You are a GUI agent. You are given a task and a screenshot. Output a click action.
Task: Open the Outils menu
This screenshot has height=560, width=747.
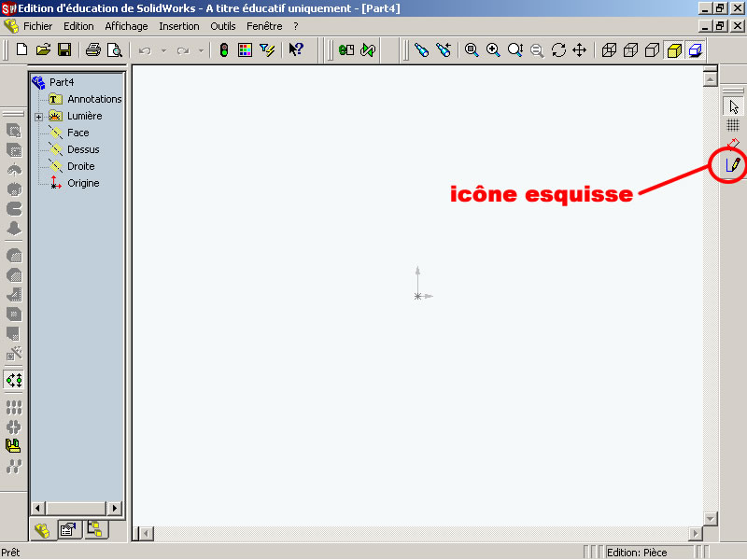point(223,26)
